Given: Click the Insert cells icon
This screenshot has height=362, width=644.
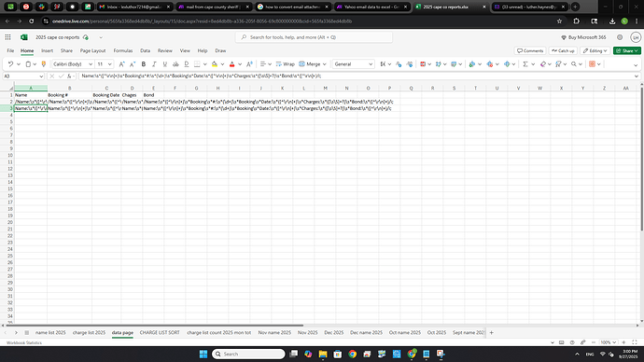Looking at the screenshot, I should [472, 64].
